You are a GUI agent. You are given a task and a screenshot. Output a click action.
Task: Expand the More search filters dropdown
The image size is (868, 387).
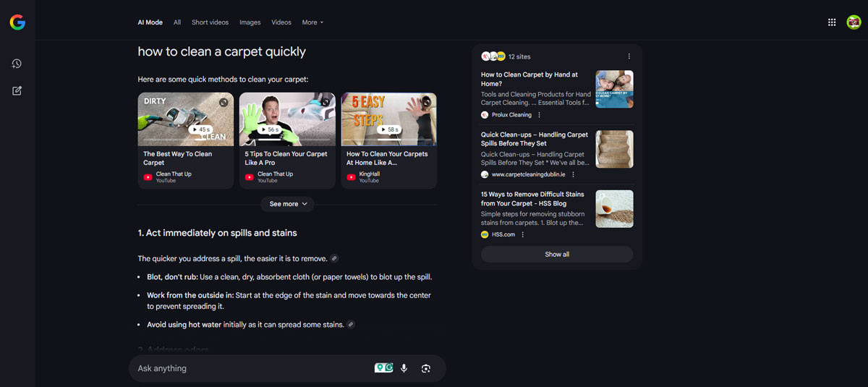(312, 22)
